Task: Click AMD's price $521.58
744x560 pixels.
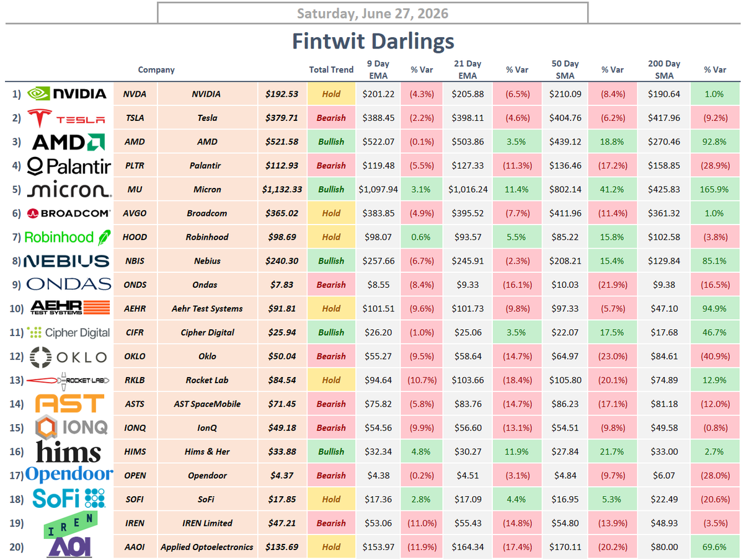Action: tap(281, 142)
